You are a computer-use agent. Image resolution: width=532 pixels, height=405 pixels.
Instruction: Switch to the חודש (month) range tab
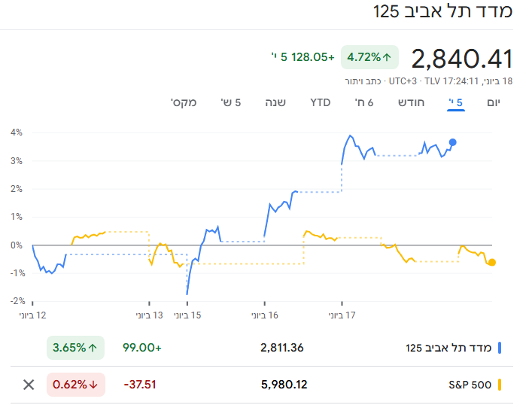click(412, 102)
